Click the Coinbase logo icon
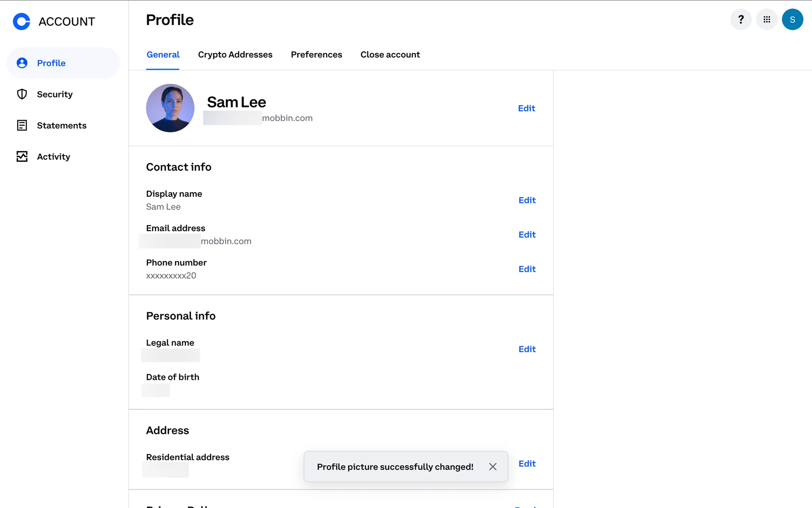Screen dimensions: 812x508 [22, 21]
